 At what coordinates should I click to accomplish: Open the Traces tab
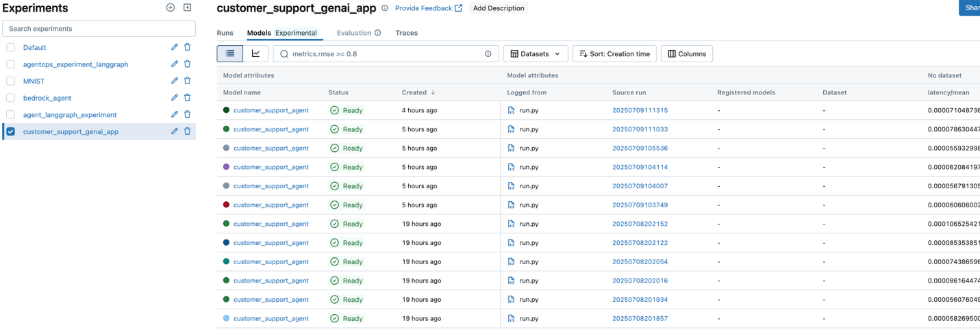[x=406, y=33]
